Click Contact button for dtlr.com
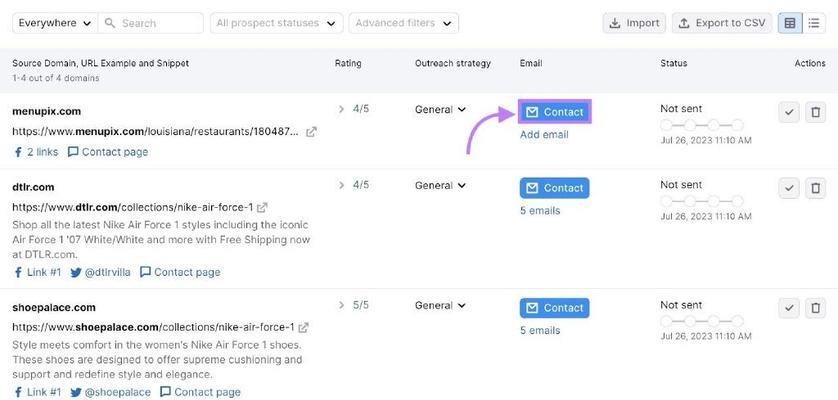 click(554, 188)
